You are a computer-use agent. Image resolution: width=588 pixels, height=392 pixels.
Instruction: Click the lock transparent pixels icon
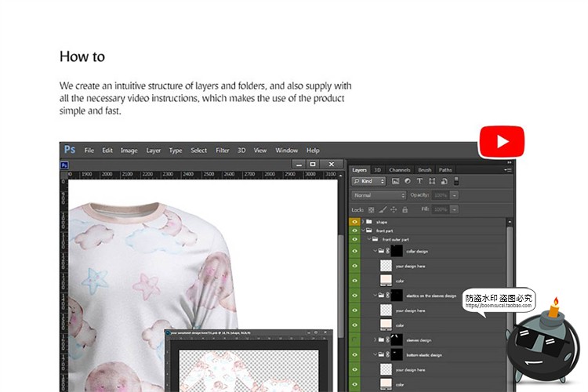click(372, 210)
